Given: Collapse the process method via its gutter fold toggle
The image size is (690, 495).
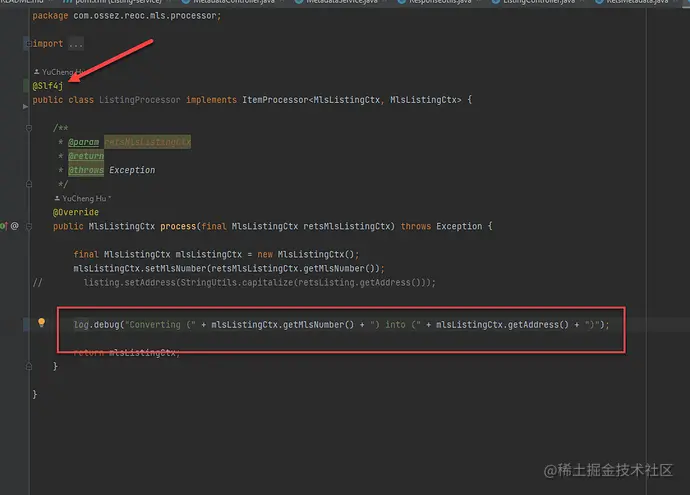Looking at the screenshot, I should 29,226.
